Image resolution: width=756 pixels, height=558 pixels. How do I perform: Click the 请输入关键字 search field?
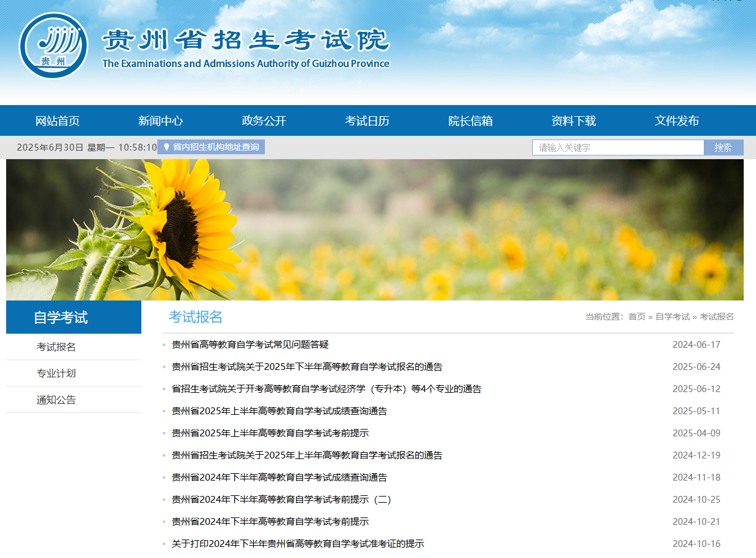click(617, 147)
